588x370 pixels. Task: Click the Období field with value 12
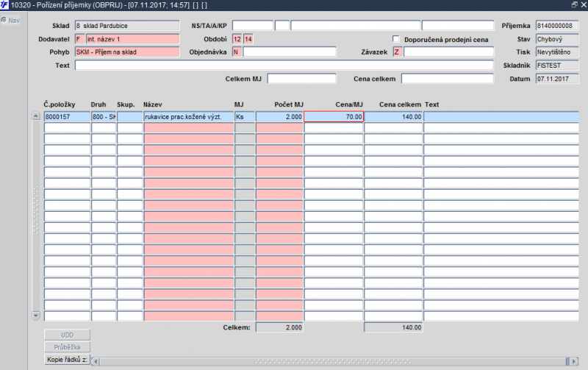point(237,39)
